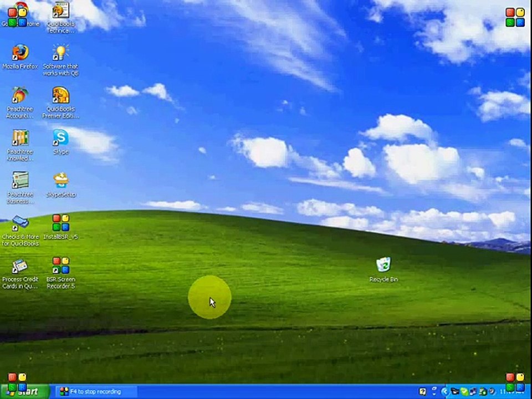
Task: Select the Peachtree Accounting desktop icon
Action: [x=20, y=103]
